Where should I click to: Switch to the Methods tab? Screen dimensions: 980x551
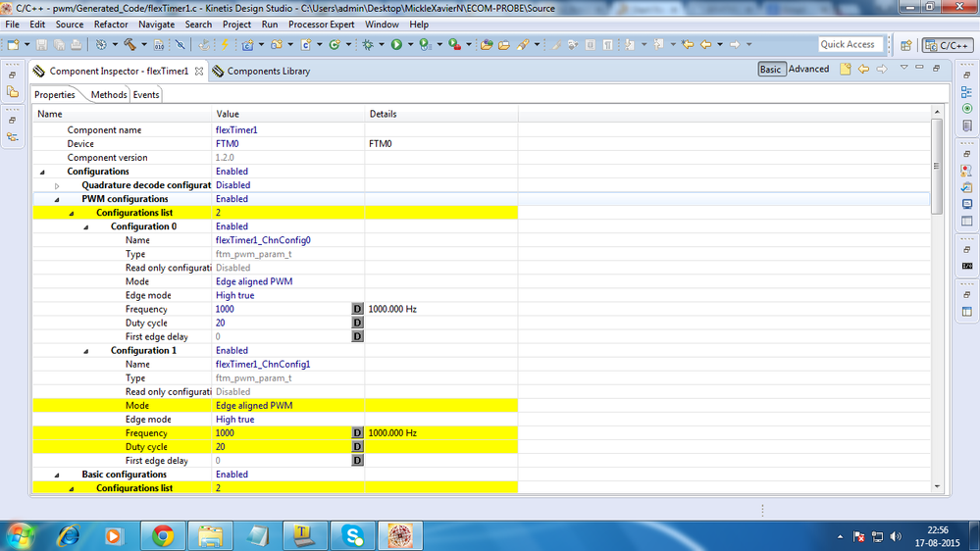coord(109,95)
